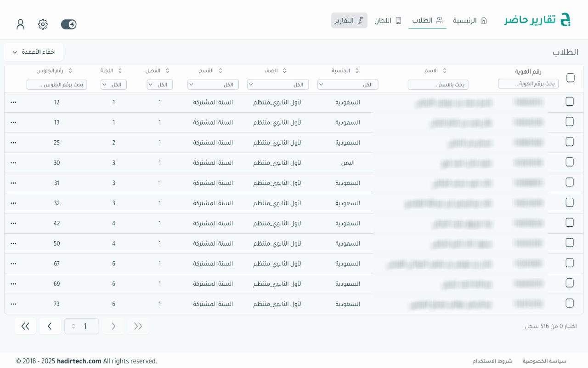Screen dimensions: 588x368
Task: Click the next page chevron icon
Action: 50,326
